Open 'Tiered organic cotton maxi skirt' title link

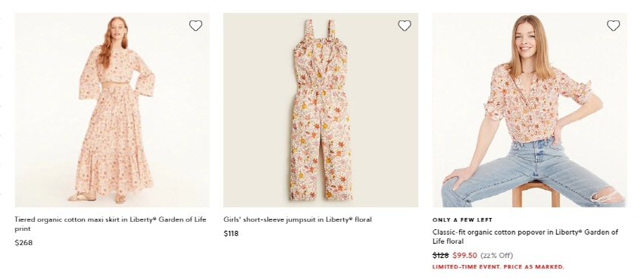point(111,224)
